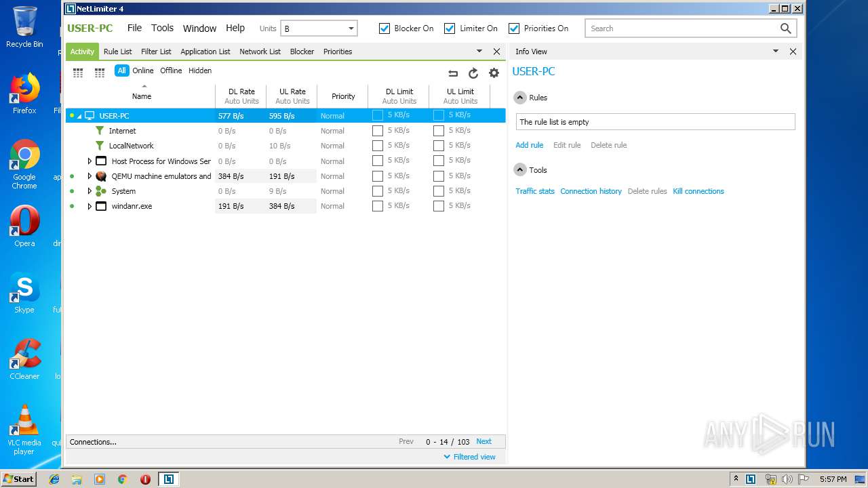Open the Units dropdown
The image size is (868, 488).
319,28
